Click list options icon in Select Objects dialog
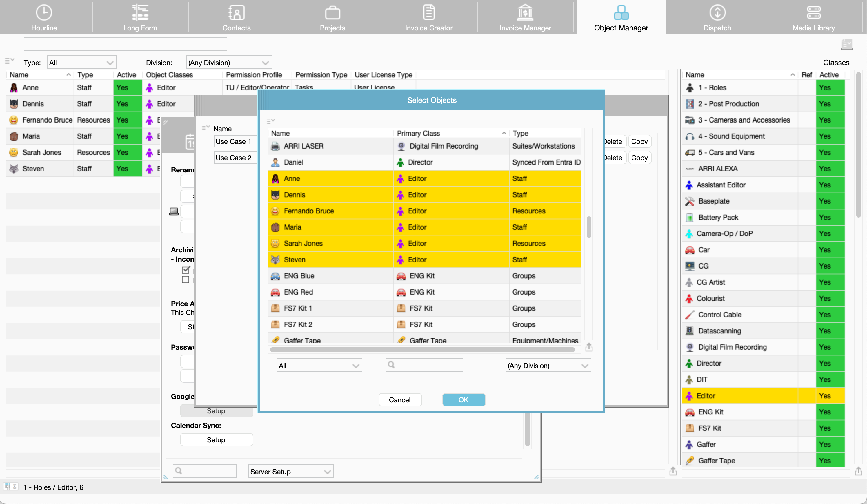Screen dimensions: 867x504 [x=270, y=121]
